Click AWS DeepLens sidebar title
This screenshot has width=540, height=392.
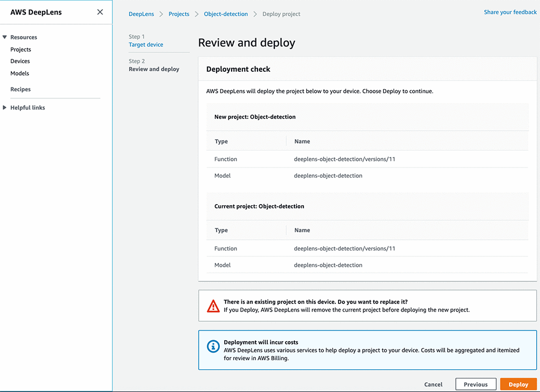36,12
